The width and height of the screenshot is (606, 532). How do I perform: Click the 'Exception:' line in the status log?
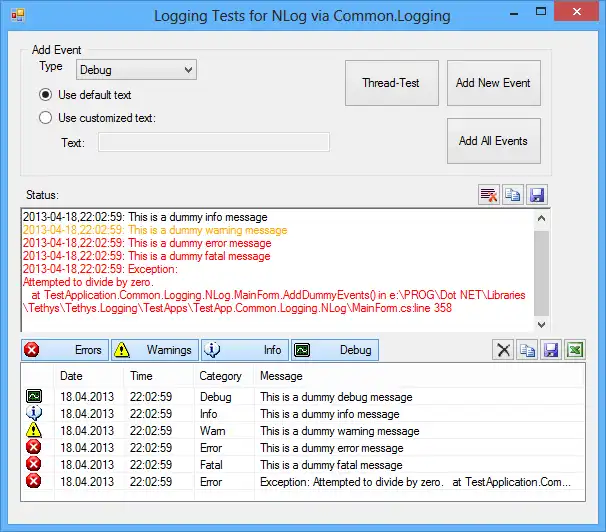pyautogui.click(x=100, y=269)
